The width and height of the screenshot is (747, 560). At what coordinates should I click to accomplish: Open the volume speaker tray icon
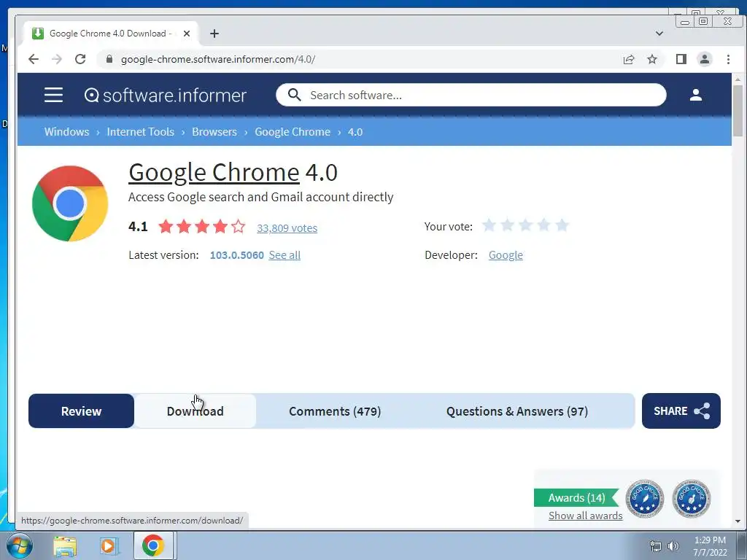tap(673, 546)
